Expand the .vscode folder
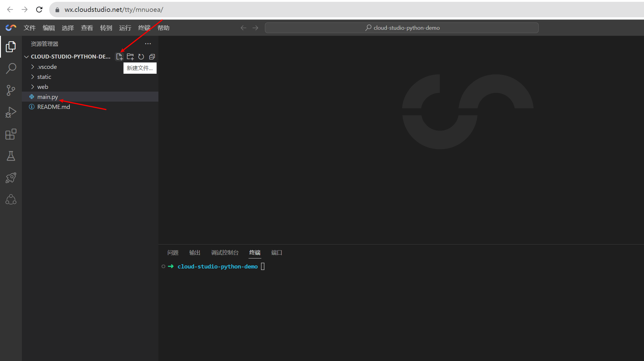The image size is (644, 361). (x=47, y=67)
